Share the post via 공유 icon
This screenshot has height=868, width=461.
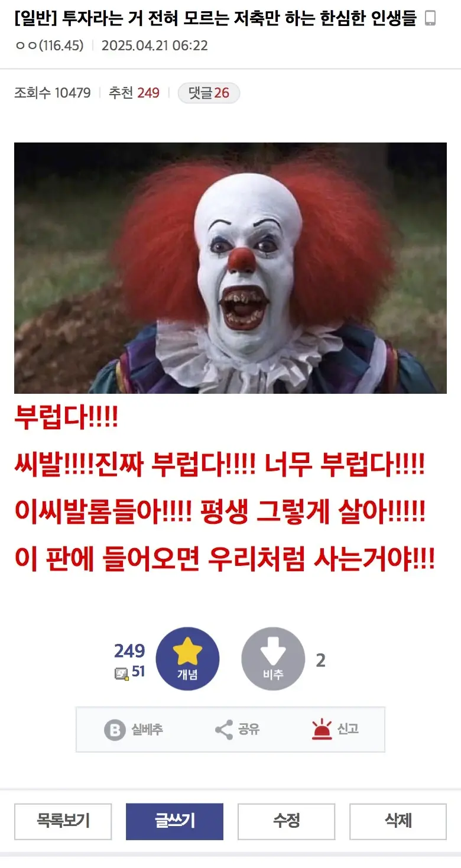pyautogui.click(x=224, y=730)
